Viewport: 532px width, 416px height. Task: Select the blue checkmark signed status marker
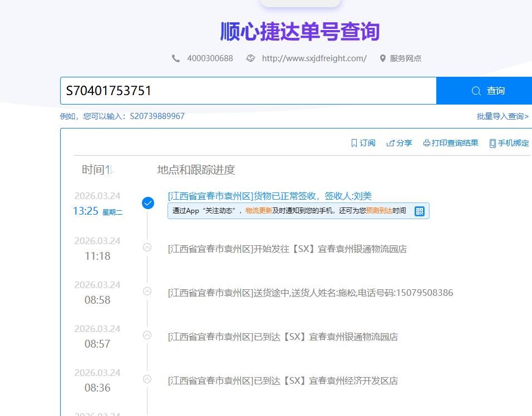tap(147, 203)
